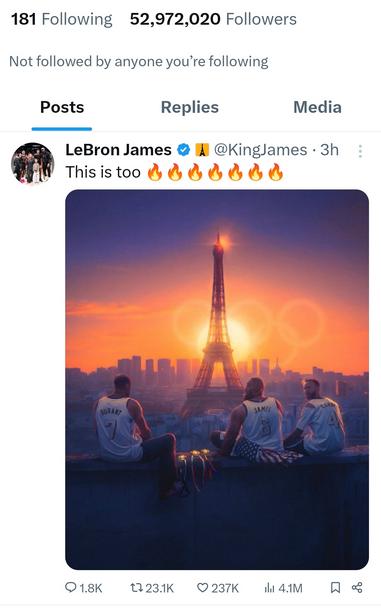381x609 pixels.
Task: Open the three-dot more options menu
Action: 360,151
